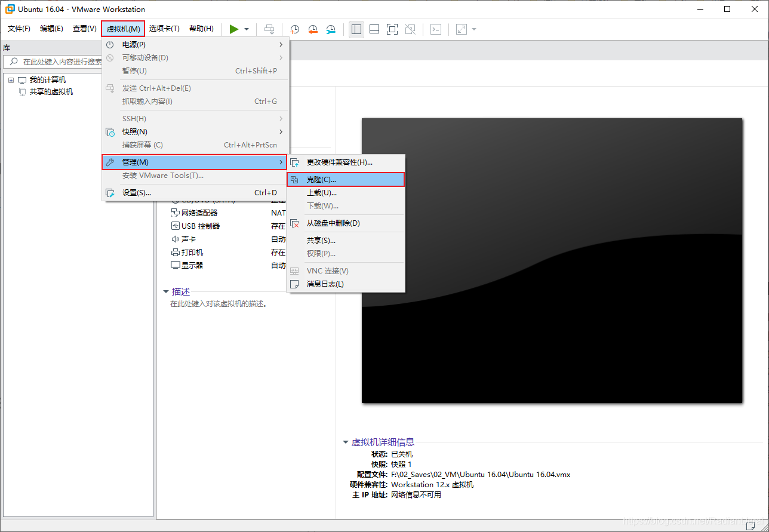
Task: Click Workstation 12.x 虚拟机 compatibility text
Action: point(432,485)
